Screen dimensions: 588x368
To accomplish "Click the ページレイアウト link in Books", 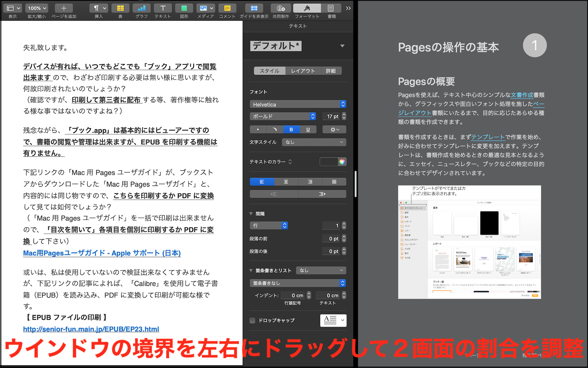I will tap(415, 113).
